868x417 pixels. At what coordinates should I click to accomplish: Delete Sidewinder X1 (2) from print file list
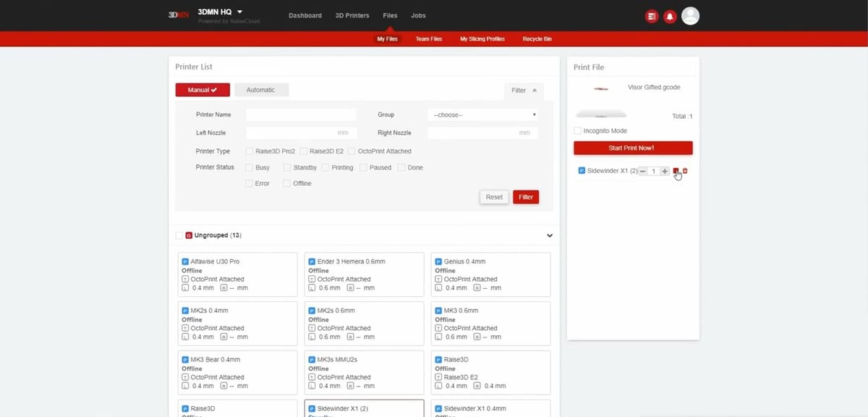tap(685, 171)
